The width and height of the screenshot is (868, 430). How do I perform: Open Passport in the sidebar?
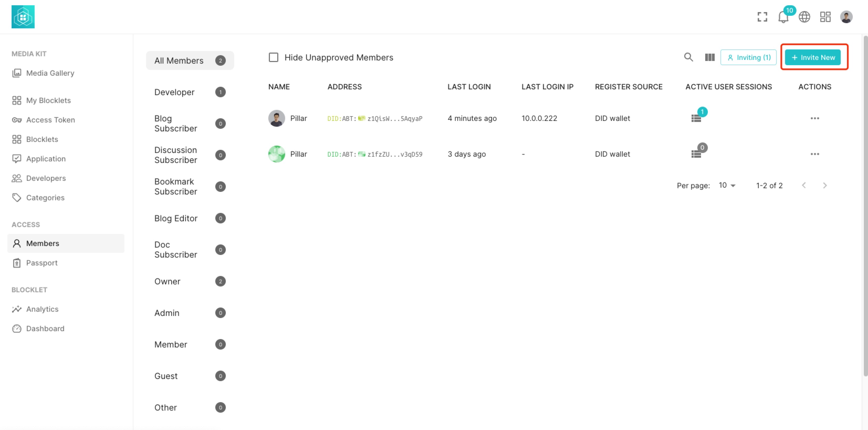coord(42,263)
